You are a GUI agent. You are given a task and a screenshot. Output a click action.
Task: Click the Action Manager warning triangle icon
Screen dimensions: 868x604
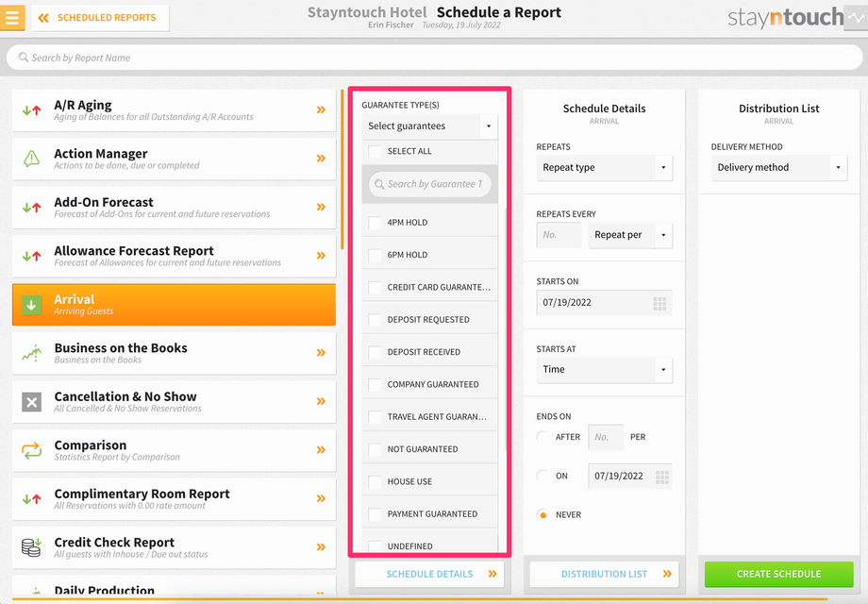pos(31,159)
